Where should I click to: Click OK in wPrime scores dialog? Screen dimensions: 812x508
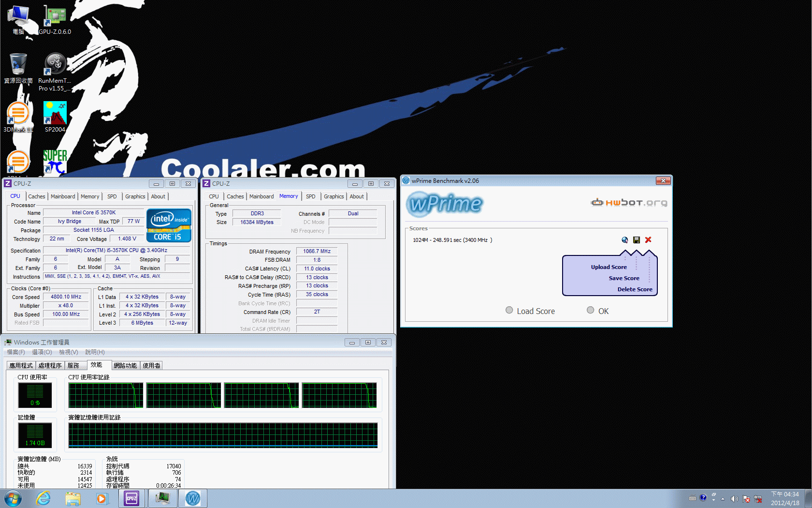(598, 311)
